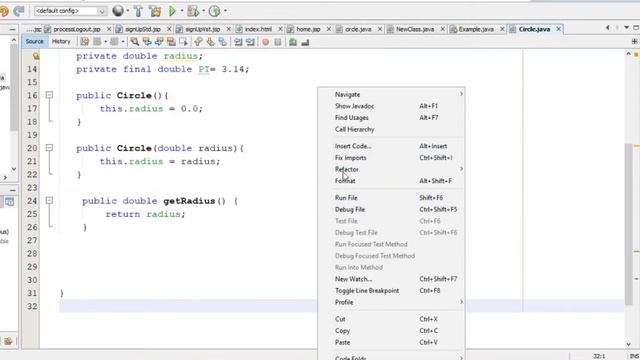The image size is (640, 360).
Task: Collapse the fold at Circle(double radius) line 20
Action: (49, 148)
